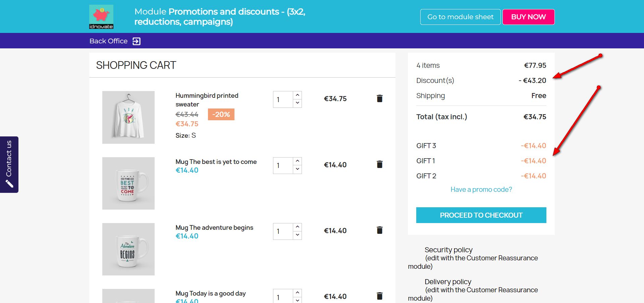644x303 pixels.
Task: Decrease quantity of Mug The adventure begins
Action: point(298,235)
